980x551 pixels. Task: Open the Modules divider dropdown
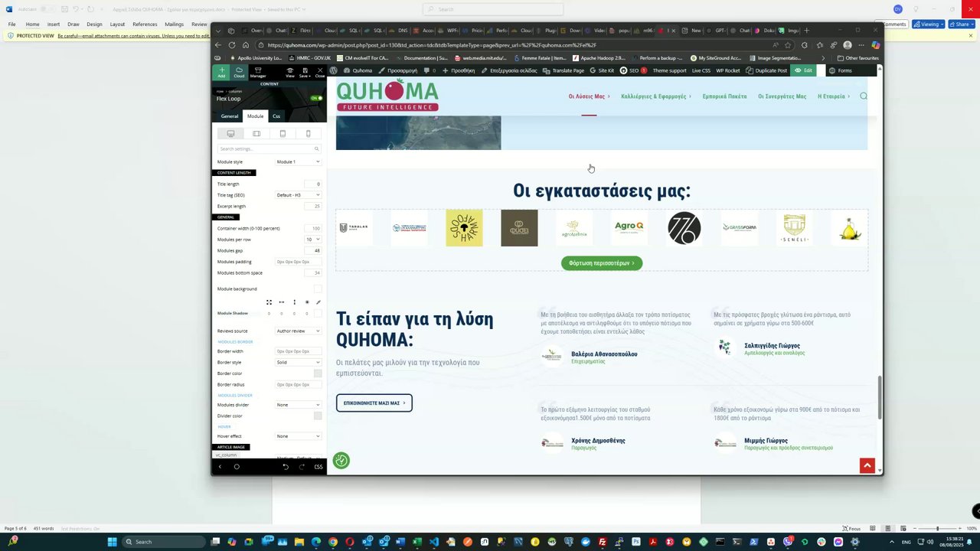click(x=298, y=405)
